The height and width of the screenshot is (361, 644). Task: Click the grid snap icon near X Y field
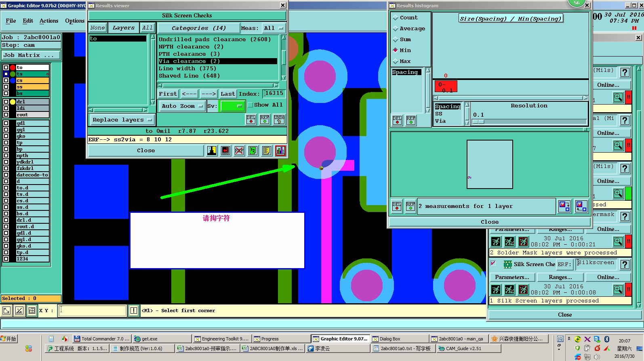pyautogui.click(x=32, y=311)
